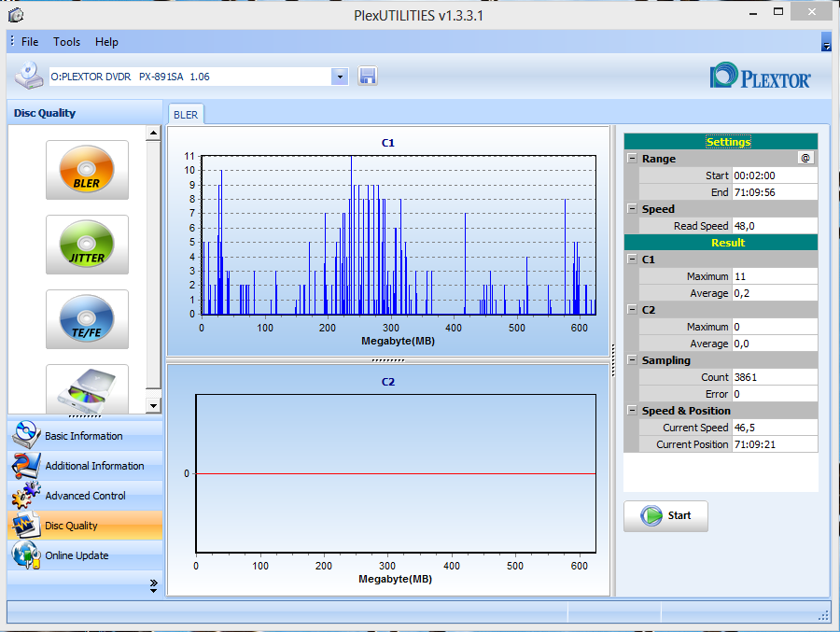
Task: Click the Start button
Action: (665, 515)
